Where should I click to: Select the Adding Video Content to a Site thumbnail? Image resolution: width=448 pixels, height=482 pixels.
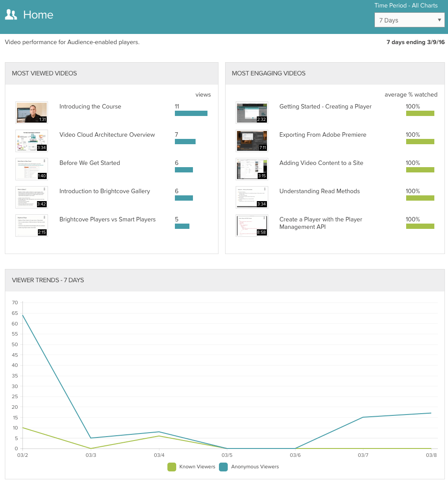(x=252, y=169)
